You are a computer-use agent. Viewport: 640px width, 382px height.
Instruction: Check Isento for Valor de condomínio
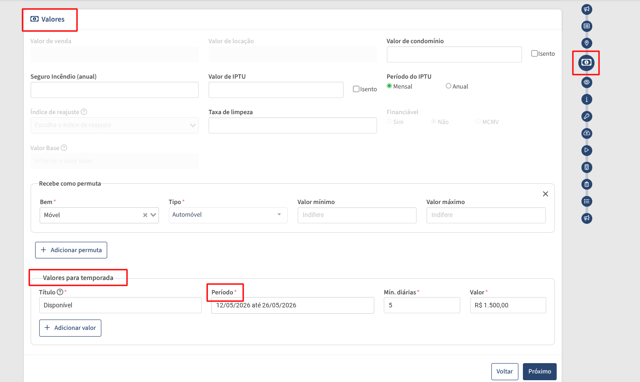pos(534,53)
